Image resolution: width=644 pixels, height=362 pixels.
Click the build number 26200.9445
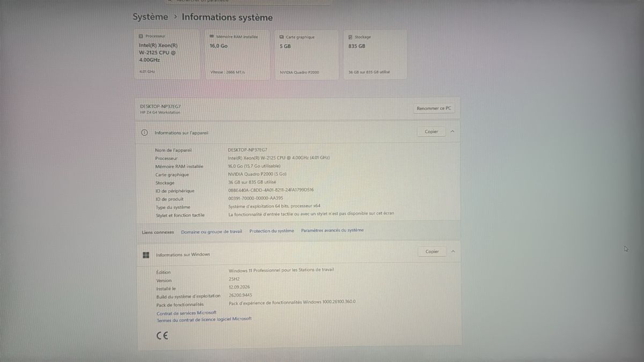pyautogui.click(x=240, y=295)
